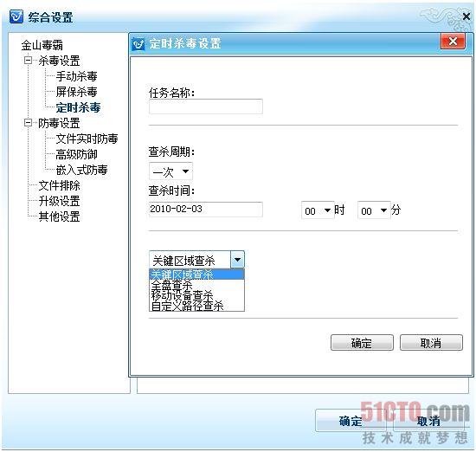
Task: Close the 综合设置 window
Action: (x=466, y=16)
